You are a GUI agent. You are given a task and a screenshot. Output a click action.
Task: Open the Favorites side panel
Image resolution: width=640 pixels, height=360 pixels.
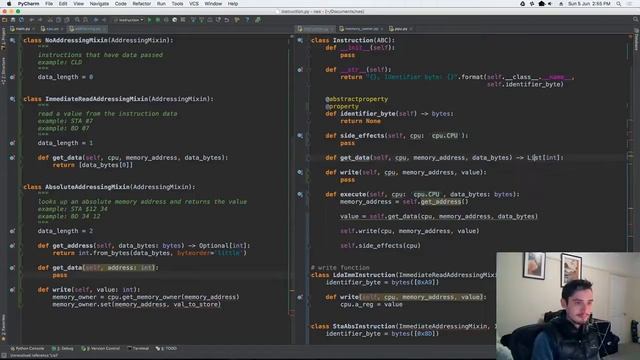pyautogui.click(x=3, y=327)
